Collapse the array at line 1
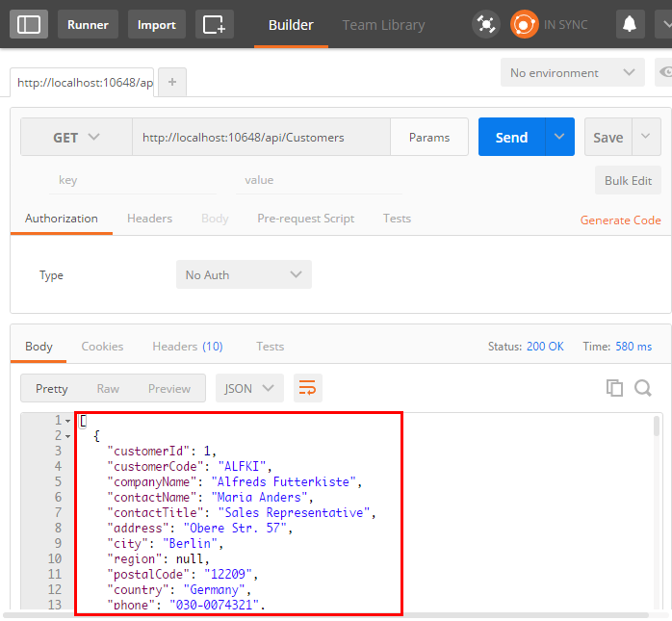The image size is (672, 621). tap(67, 422)
